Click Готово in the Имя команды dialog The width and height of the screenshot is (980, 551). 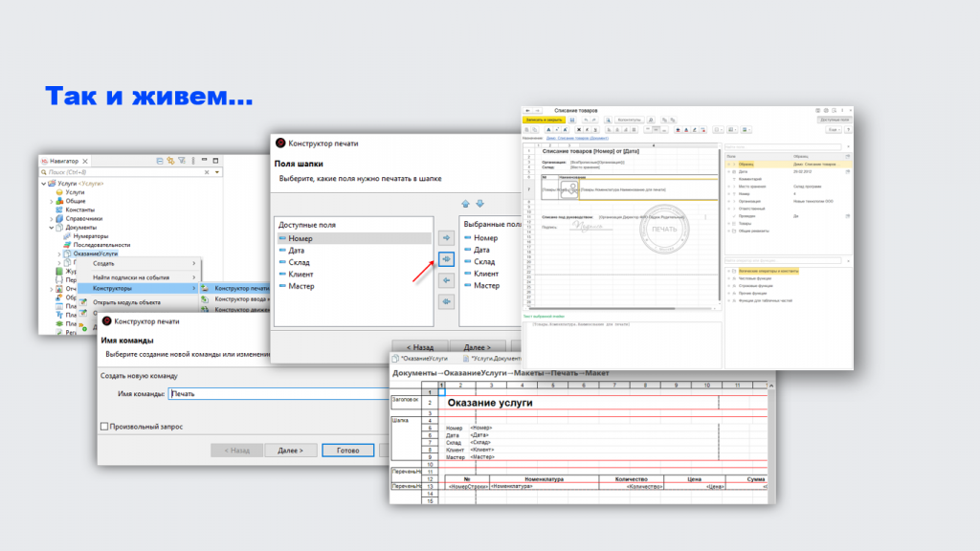[x=348, y=451]
